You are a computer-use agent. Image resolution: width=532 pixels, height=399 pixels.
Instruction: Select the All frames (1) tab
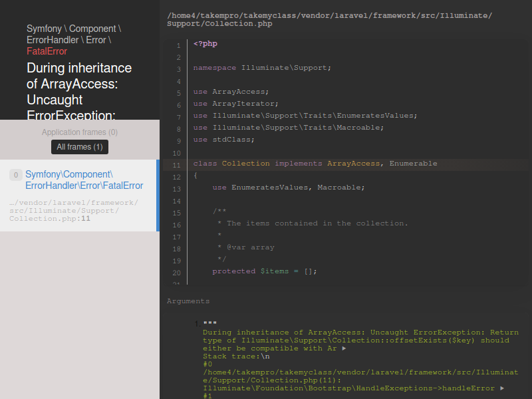pos(80,147)
